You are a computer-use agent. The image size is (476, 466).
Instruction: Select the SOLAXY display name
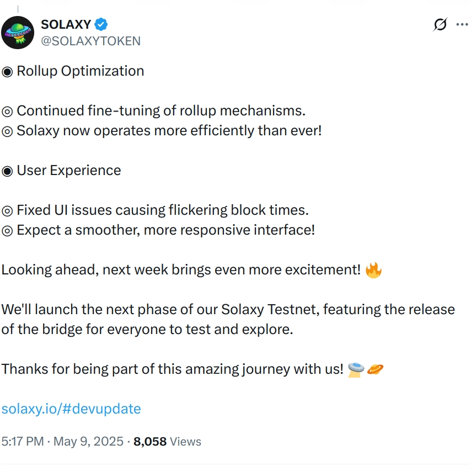pyautogui.click(x=66, y=24)
